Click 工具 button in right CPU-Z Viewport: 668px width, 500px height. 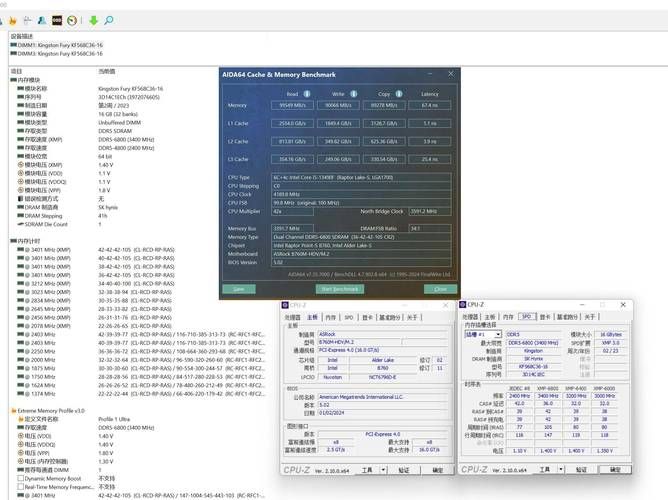pos(544,469)
